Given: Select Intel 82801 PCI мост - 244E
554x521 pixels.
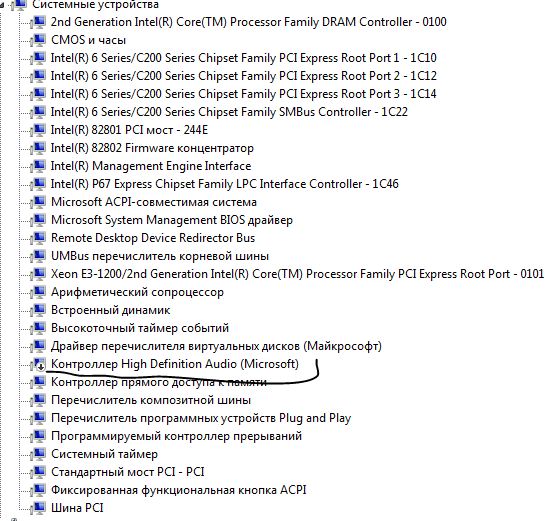Looking at the screenshot, I should [129, 130].
